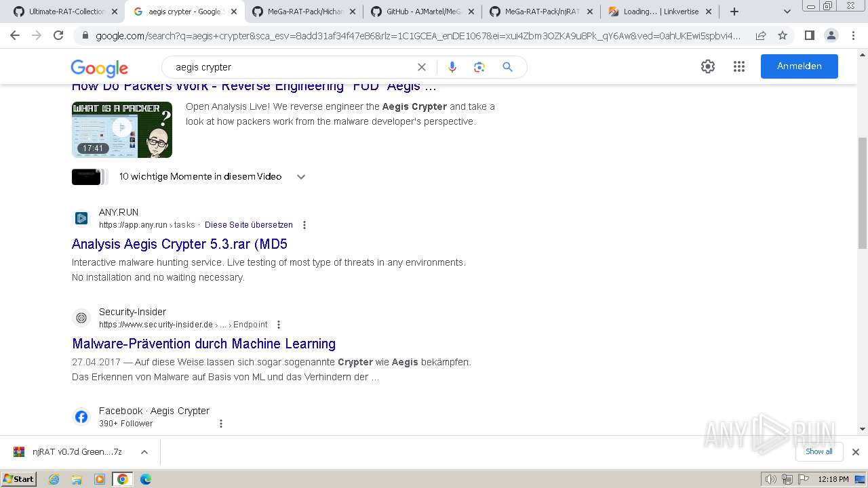The image size is (868, 488).
Task: Click the 390+ Follower text
Action: (x=126, y=424)
